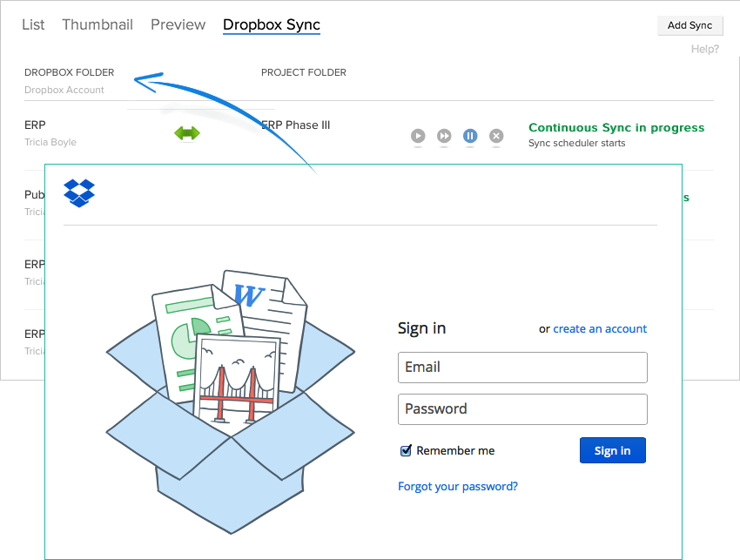
Task: Click the blue Sign in button
Action: [612, 450]
